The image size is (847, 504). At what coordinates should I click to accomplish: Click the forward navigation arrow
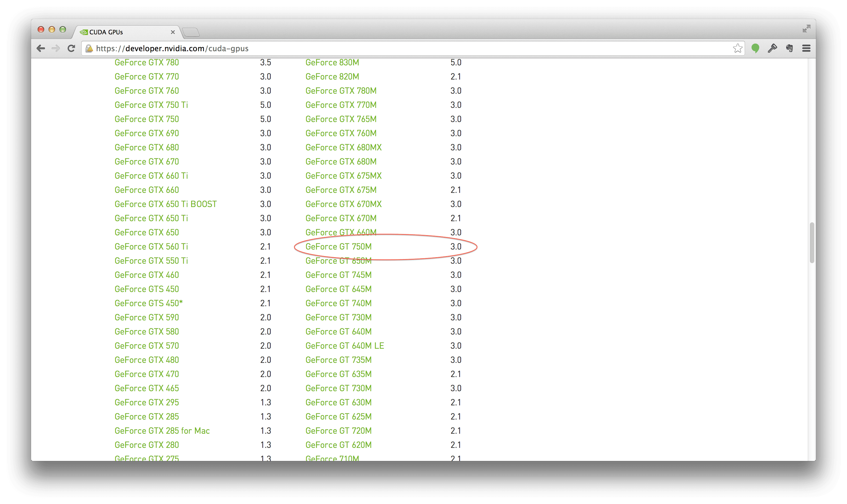tap(56, 48)
